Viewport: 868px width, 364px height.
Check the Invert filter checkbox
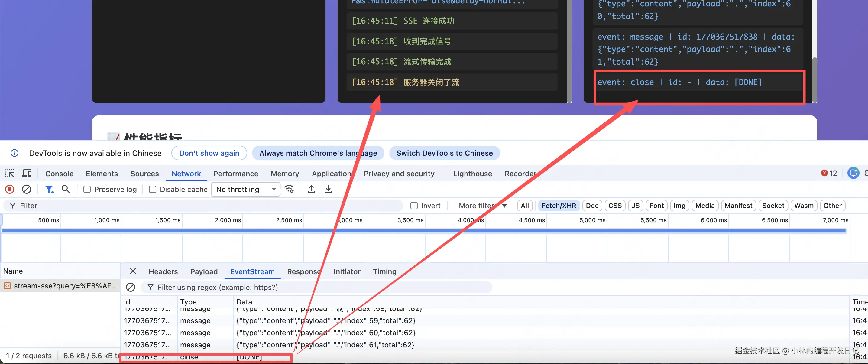pyautogui.click(x=414, y=206)
